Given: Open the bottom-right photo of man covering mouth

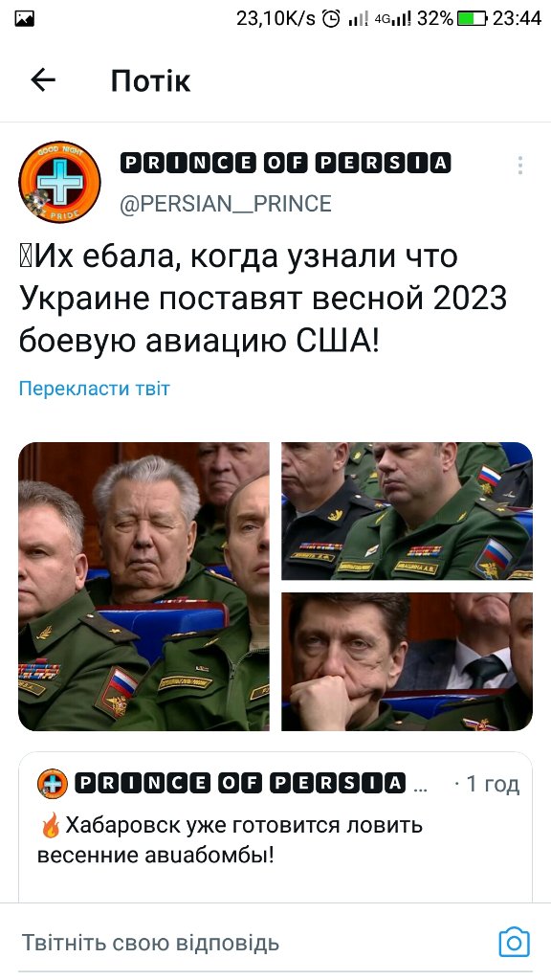Looking at the screenshot, I should [x=407, y=661].
